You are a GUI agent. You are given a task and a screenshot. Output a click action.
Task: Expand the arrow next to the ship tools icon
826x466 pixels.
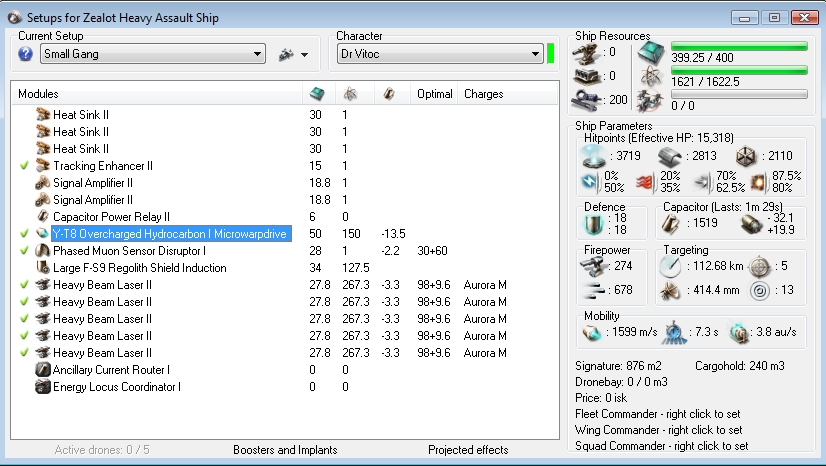click(304, 54)
